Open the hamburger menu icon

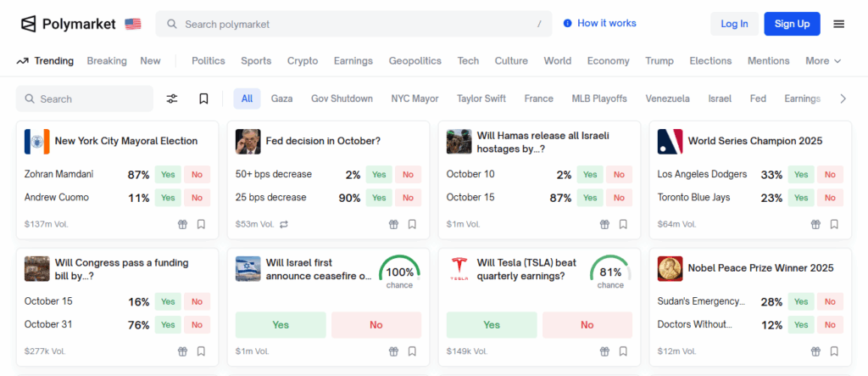(x=838, y=24)
